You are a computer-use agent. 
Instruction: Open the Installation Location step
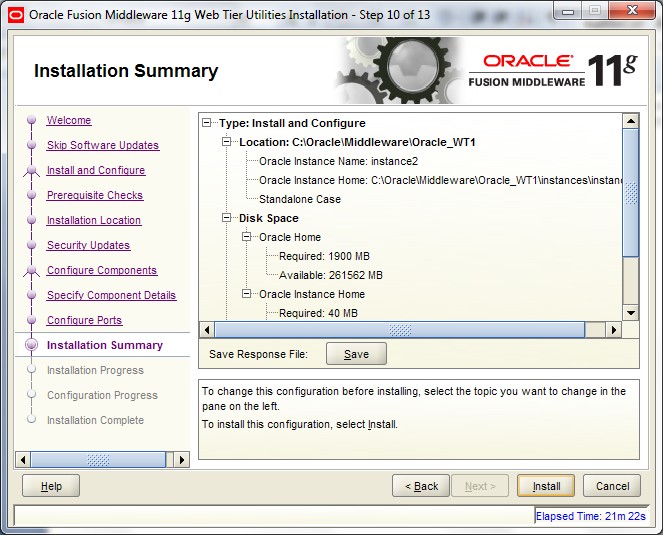point(94,220)
